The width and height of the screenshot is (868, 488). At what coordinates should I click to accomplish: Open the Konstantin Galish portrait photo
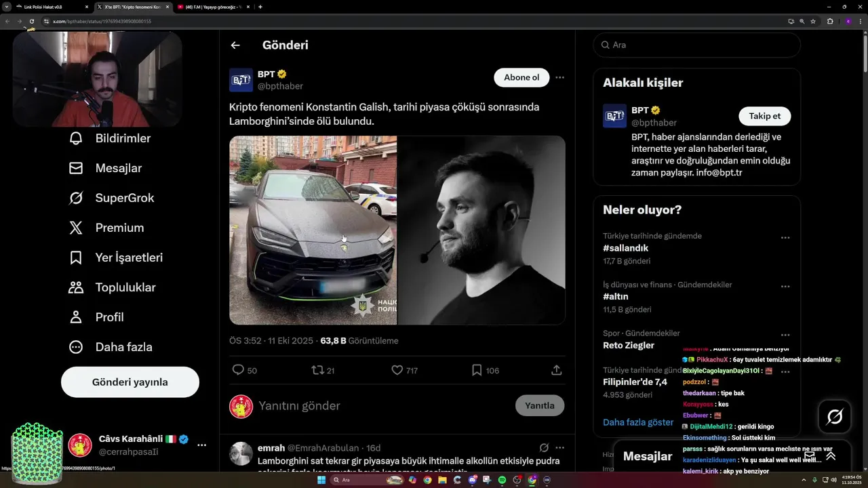click(x=481, y=230)
